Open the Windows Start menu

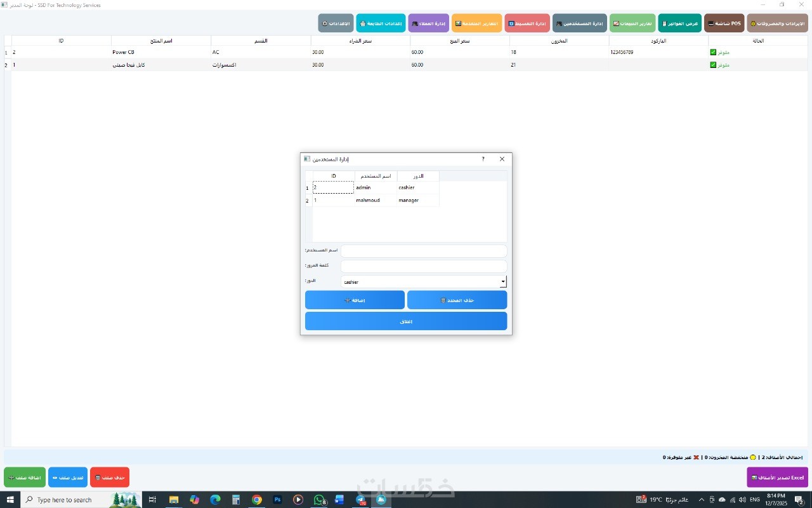[10, 500]
